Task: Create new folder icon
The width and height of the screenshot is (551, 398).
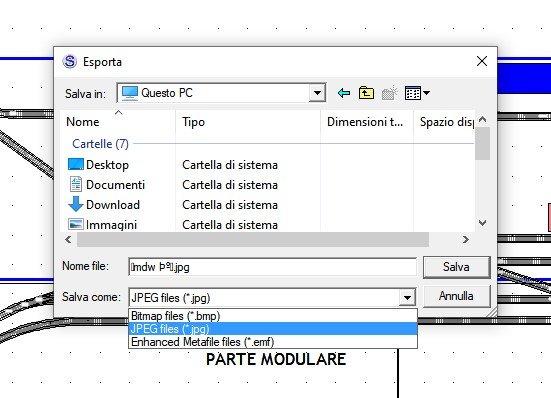Action: click(x=389, y=93)
